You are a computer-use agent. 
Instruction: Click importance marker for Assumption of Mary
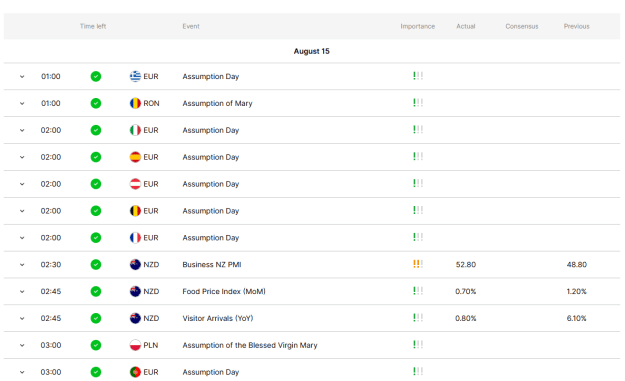[418, 102]
